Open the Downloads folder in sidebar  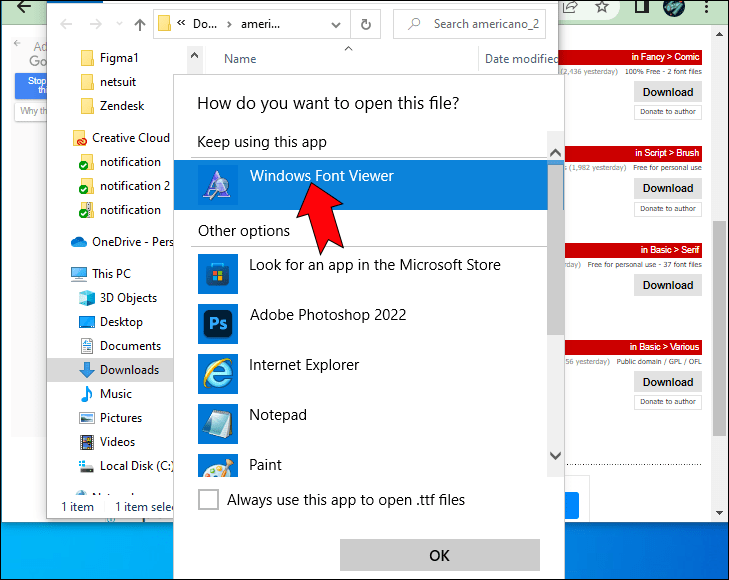click(x=128, y=369)
